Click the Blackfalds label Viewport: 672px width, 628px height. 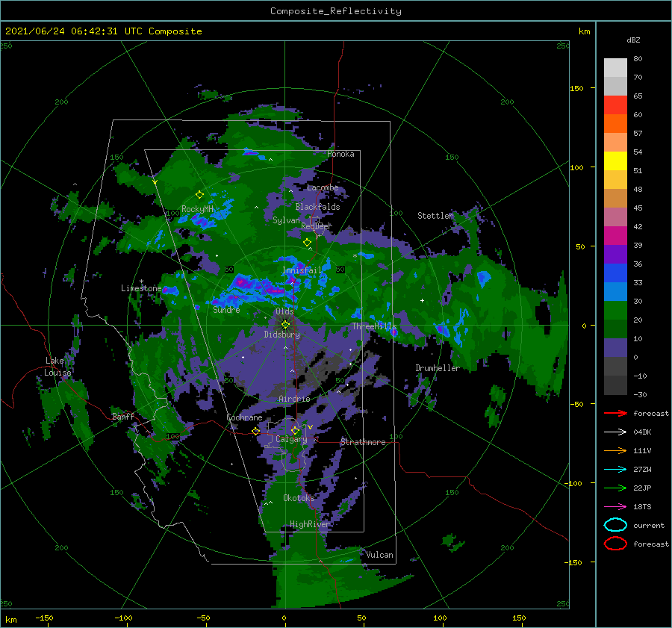[317, 207]
